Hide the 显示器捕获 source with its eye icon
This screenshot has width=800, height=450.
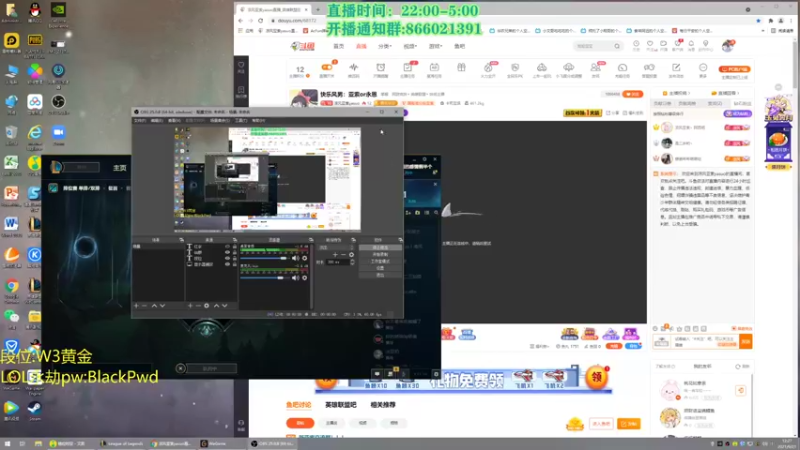(228, 264)
